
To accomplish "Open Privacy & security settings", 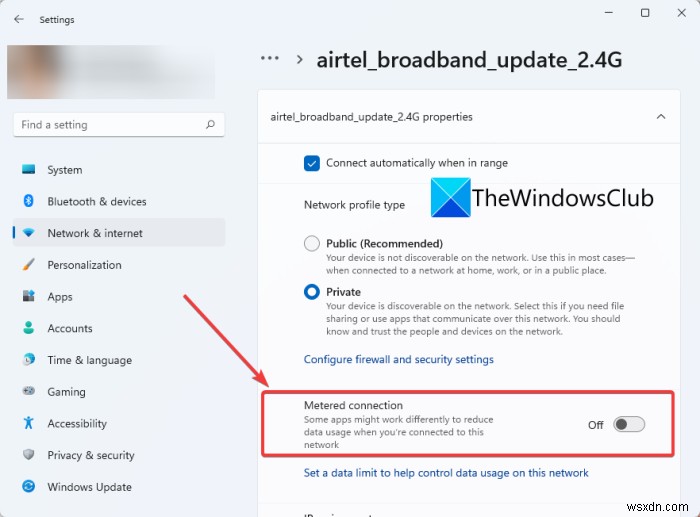I will [x=90, y=455].
